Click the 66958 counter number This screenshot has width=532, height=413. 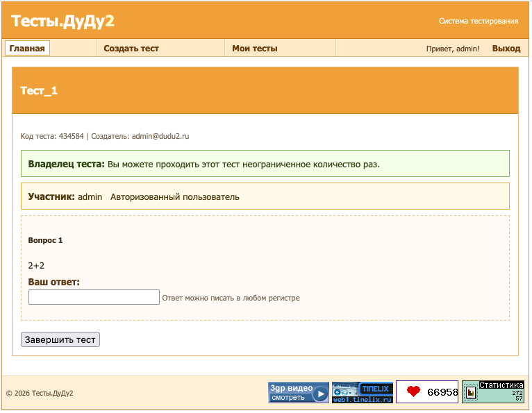[x=442, y=392]
